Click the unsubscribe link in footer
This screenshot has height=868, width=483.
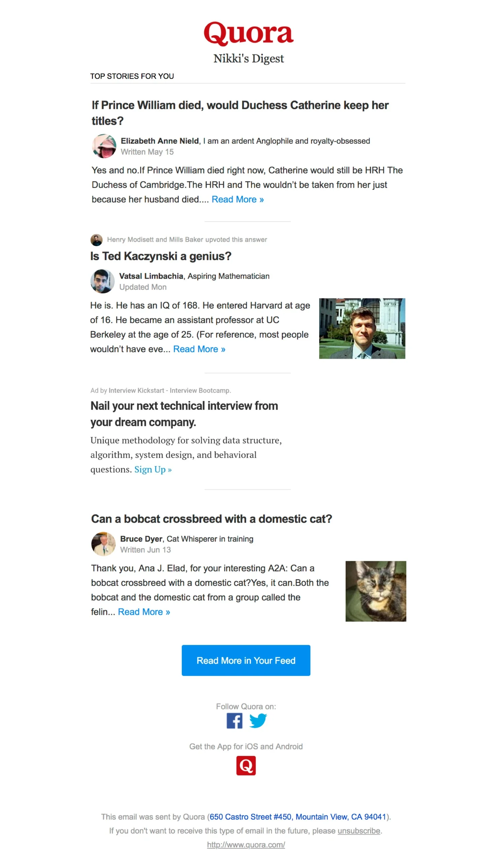(x=359, y=831)
